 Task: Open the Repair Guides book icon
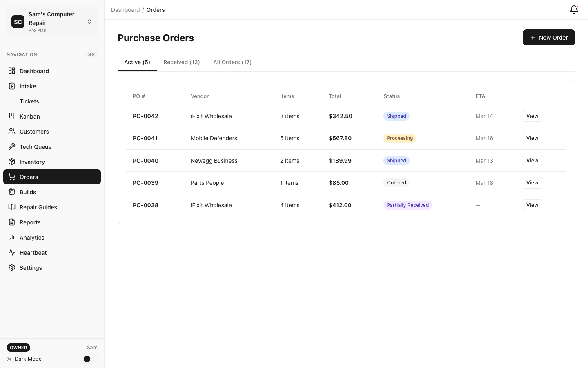pyautogui.click(x=12, y=207)
